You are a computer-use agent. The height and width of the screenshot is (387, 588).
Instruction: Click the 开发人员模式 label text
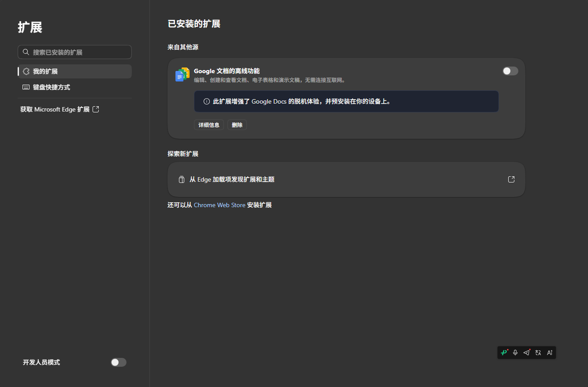coord(41,362)
